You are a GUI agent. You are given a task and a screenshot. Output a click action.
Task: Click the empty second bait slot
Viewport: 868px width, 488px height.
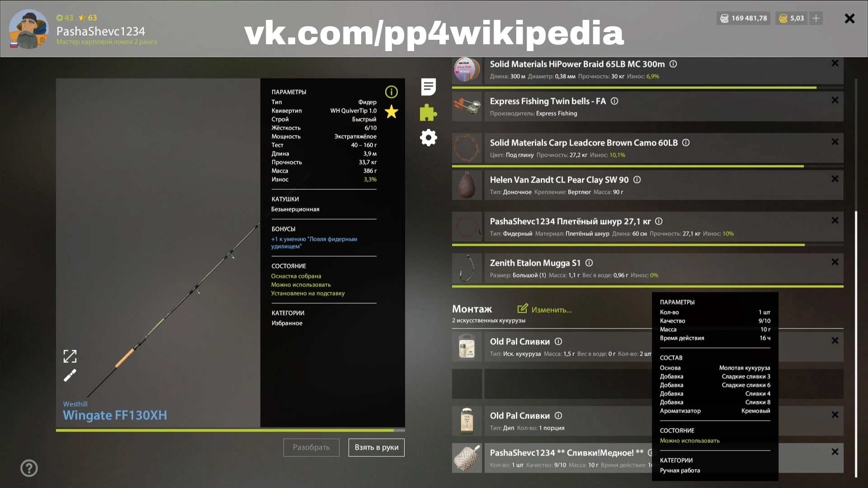pos(648,384)
